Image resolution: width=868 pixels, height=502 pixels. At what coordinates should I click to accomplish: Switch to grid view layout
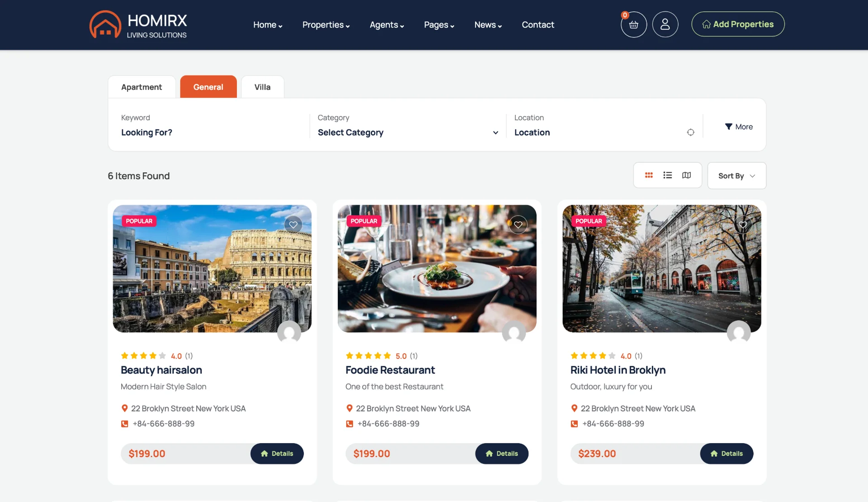(649, 175)
